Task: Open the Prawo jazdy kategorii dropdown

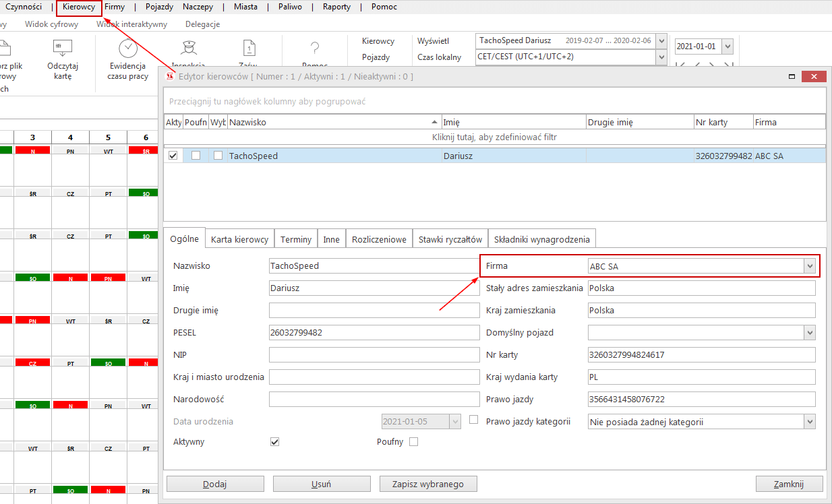Action: pos(809,422)
